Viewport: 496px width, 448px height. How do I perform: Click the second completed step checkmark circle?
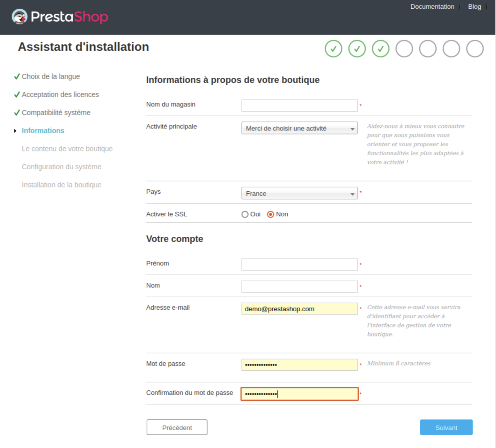[x=357, y=49]
